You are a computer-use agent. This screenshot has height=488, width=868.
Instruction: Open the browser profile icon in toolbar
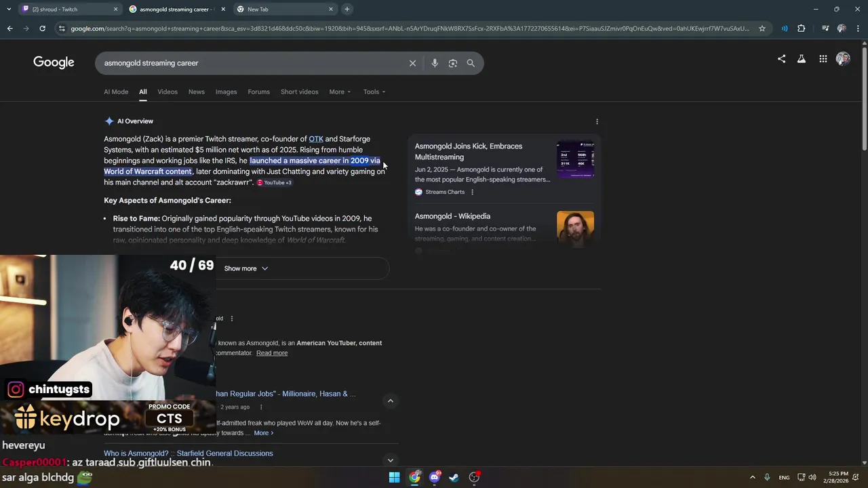coord(842,28)
